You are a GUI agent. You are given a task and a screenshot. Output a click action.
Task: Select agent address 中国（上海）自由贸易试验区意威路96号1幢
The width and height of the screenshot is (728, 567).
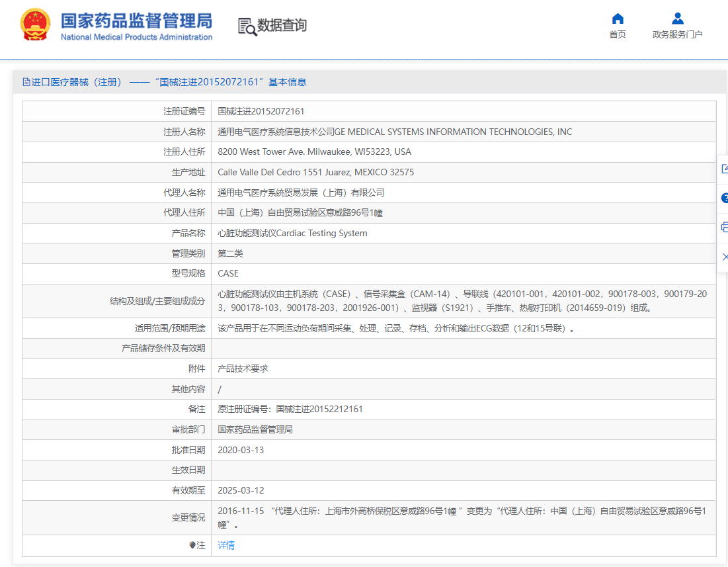click(300, 212)
